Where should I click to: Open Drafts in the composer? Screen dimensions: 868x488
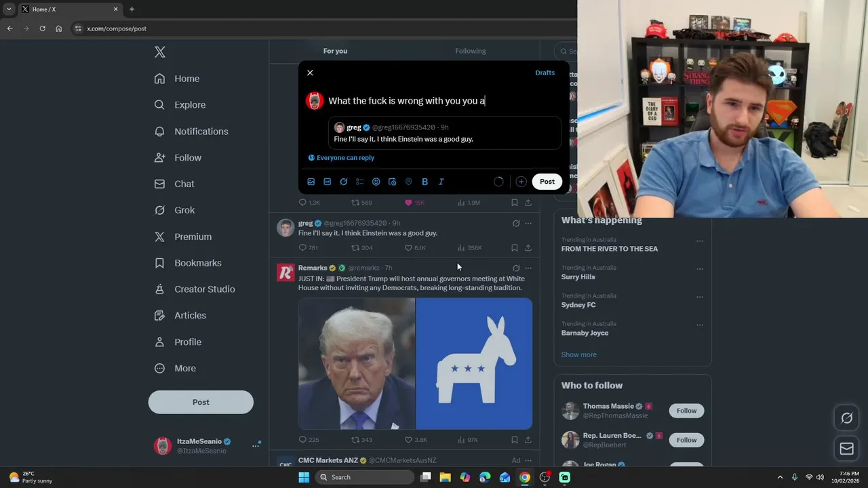pos(545,73)
